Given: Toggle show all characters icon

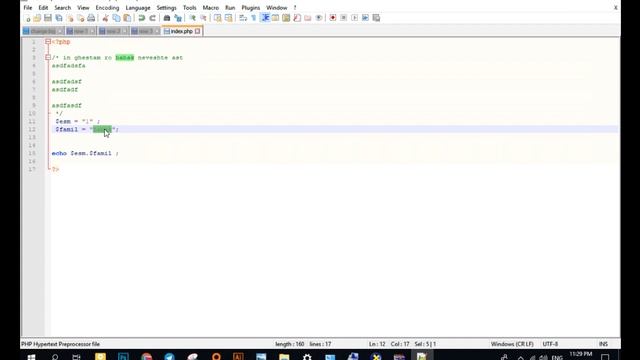Looking at the screenshot, I should click(253, 18).
